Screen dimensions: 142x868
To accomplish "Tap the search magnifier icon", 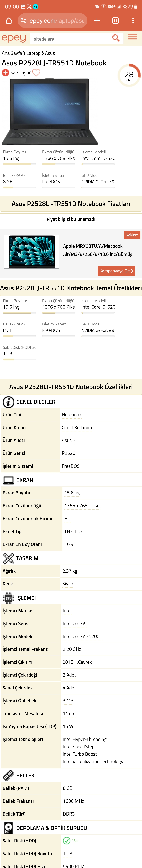I will coord(116,38).
